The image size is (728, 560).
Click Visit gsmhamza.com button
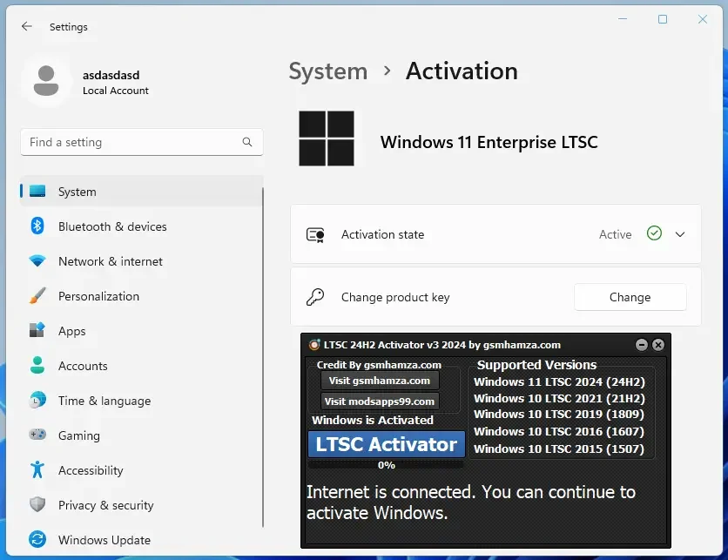pyautogui.click(x=380, y=381)
